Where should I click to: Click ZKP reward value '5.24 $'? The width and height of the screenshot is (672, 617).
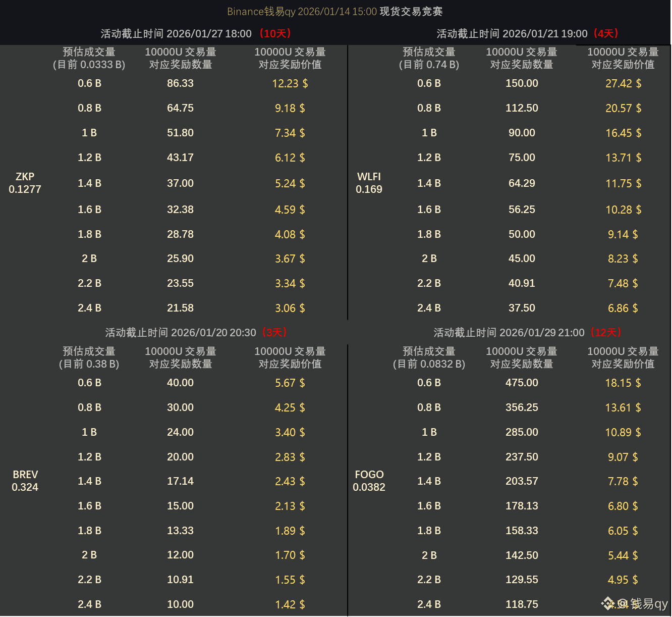(290, 183)
